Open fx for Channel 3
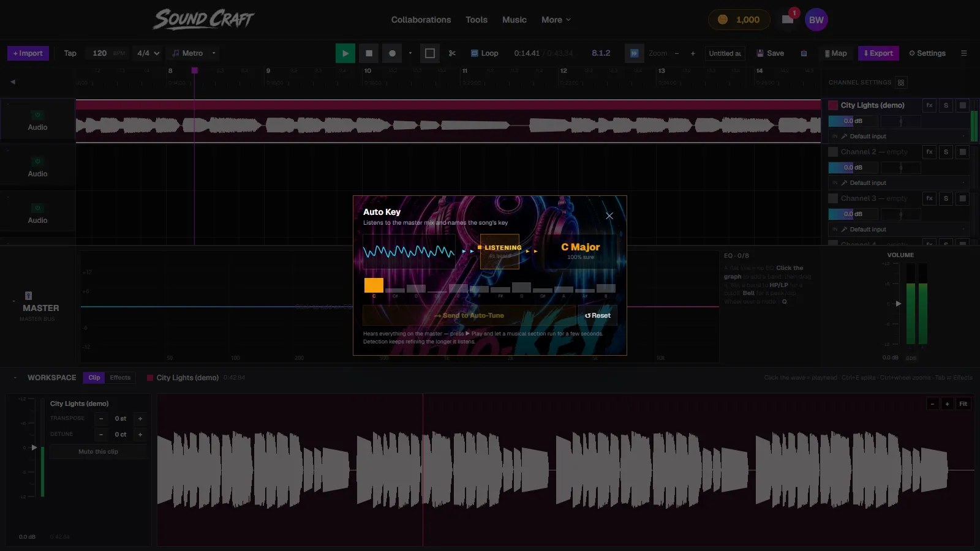980x551 pixels. click(x=929, y=198)
